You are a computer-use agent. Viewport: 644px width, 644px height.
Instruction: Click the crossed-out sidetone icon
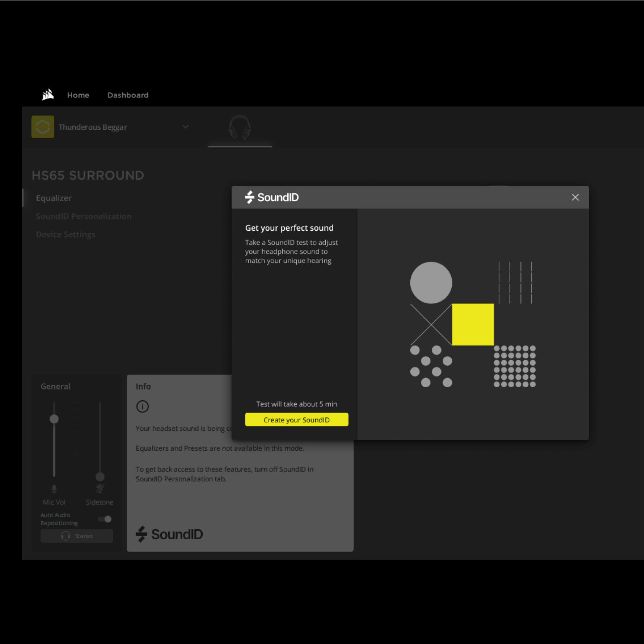pyautogui.click(x=100, y=488)
